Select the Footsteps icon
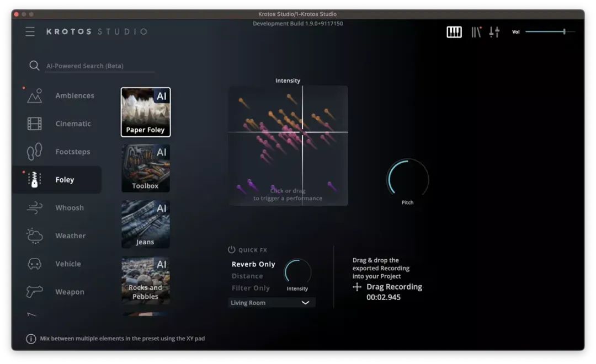Image resolution: width=596 pixels, height=364 pixels. (x=35, y=152)
